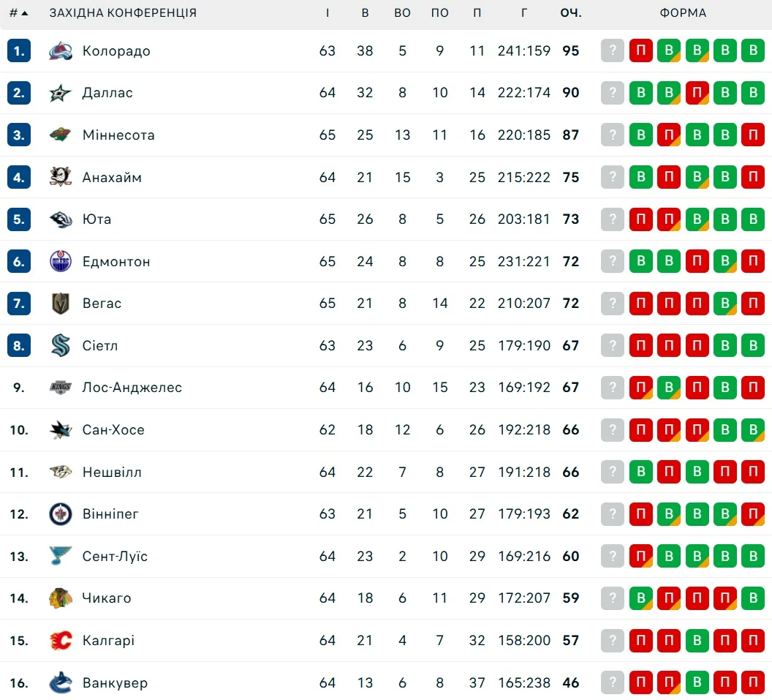Click the Anaheim Ducks logo icon

(61, 177)
